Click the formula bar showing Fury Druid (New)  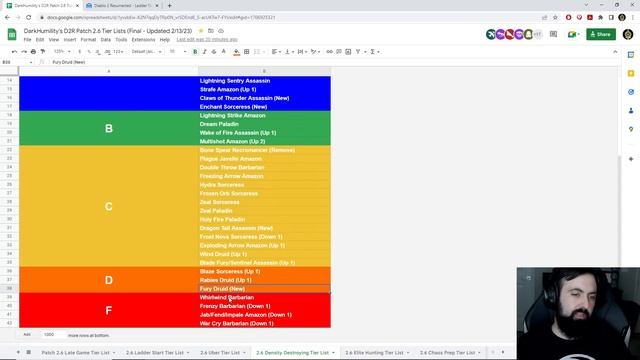pyautogui.click(x=335, y=62)
